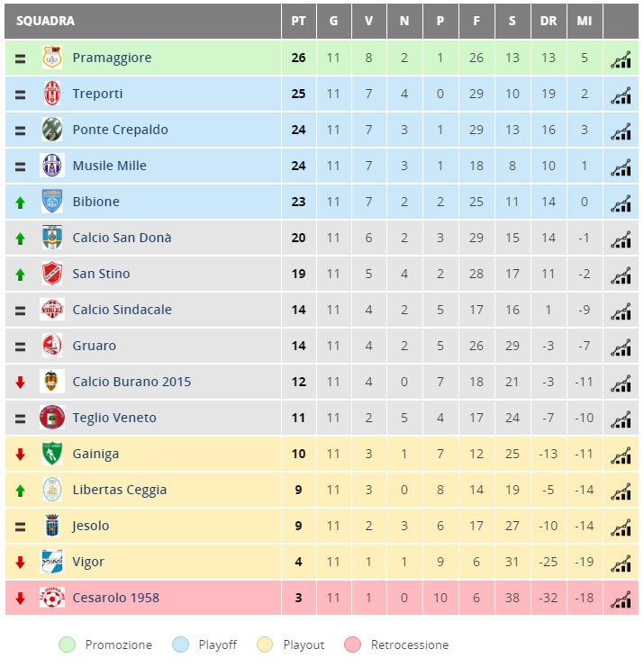Click the San Stino red shield logo
Viewport: 644px width, 667px height.
[52, 273]
